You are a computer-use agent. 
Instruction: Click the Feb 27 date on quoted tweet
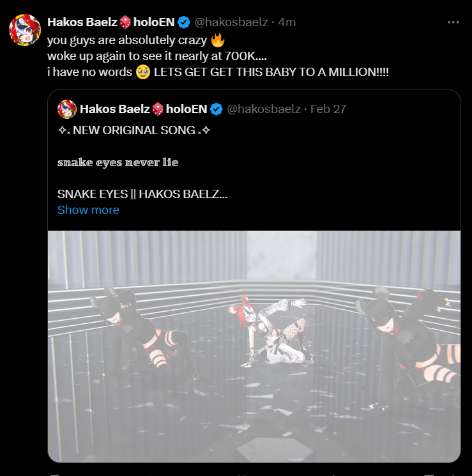328,109
